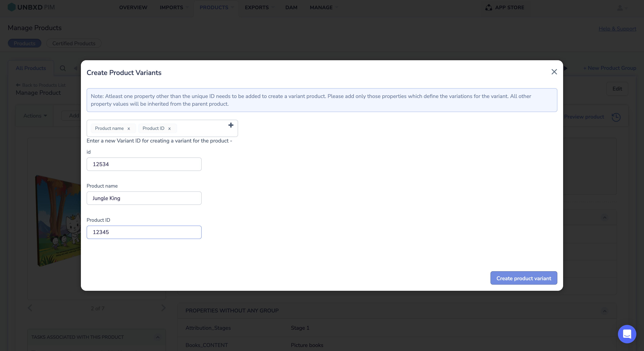Select the Books_CONTENT property label
Viewport: 644px width, 351px height.
[206, 345]
